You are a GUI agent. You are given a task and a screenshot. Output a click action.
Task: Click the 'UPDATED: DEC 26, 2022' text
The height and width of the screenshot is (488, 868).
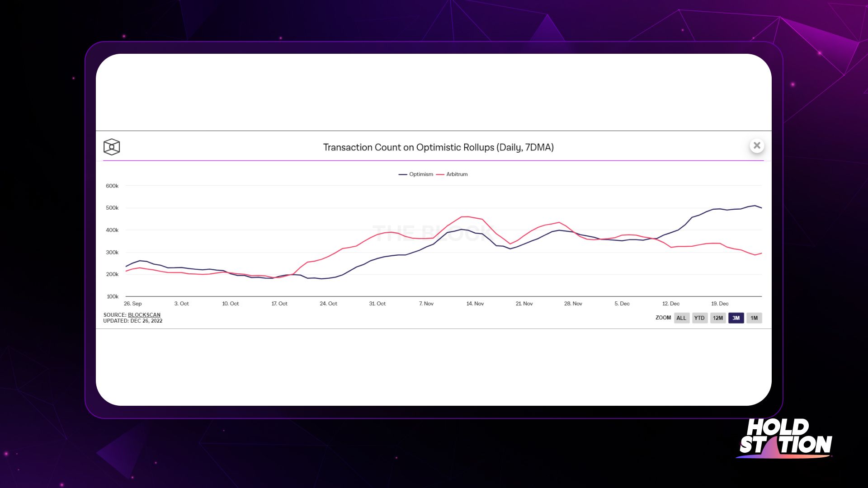(x=133, y=321)
